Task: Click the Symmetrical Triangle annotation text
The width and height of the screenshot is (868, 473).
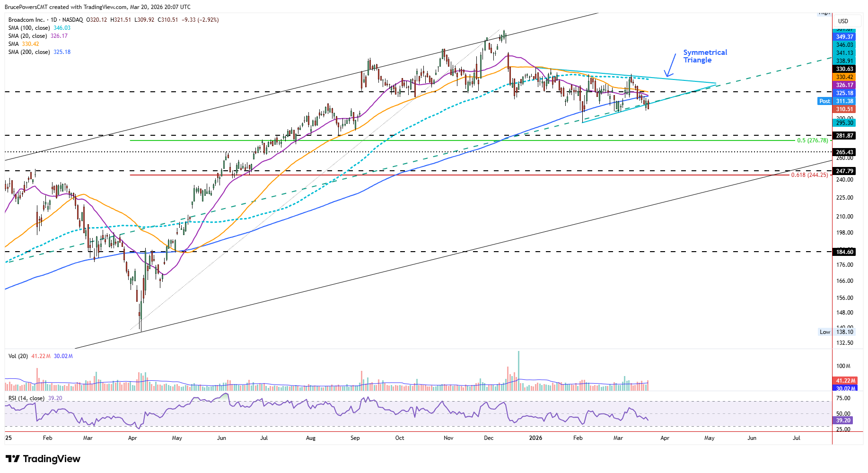Action: pos(705,56)
